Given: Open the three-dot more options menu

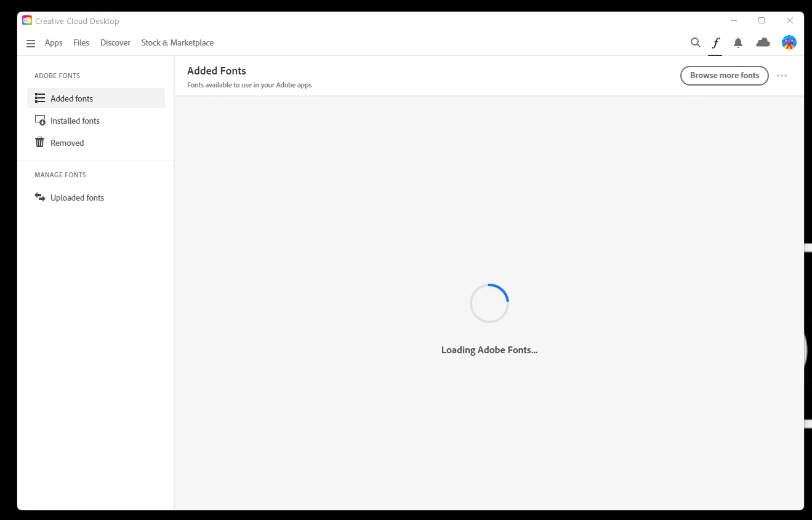Looking at the screenshot, I should [782, 76].
